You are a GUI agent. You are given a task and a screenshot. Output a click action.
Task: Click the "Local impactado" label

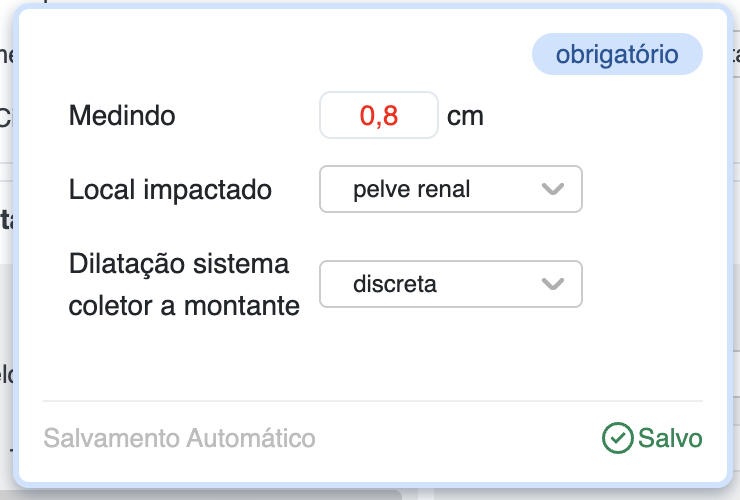pyautogui.click(x=170, y=189)
